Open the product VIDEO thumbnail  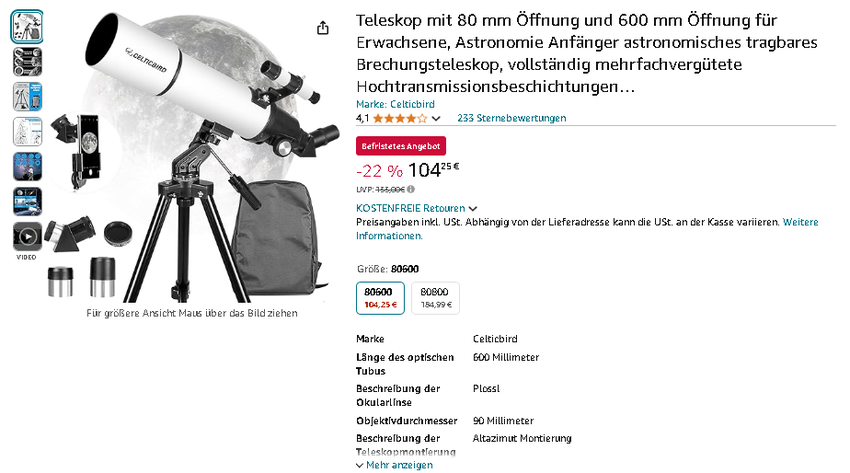pyautogui.click(x=27, y=237)
